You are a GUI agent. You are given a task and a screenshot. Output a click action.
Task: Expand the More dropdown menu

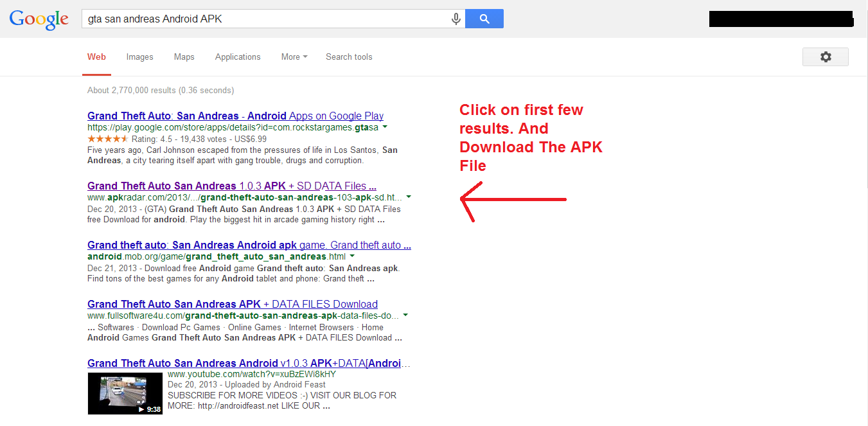tap(294, 57)
